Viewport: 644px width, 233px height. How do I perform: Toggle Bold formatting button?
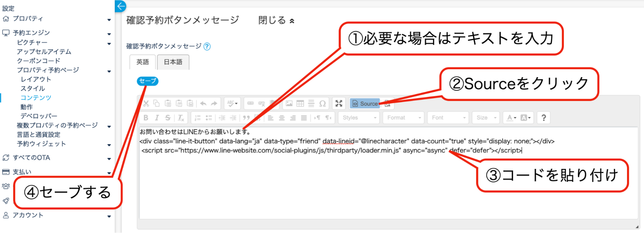(x=146, y=118)
